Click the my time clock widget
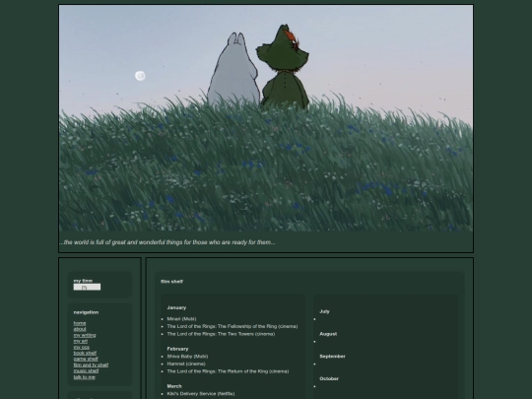 point(87,288)
